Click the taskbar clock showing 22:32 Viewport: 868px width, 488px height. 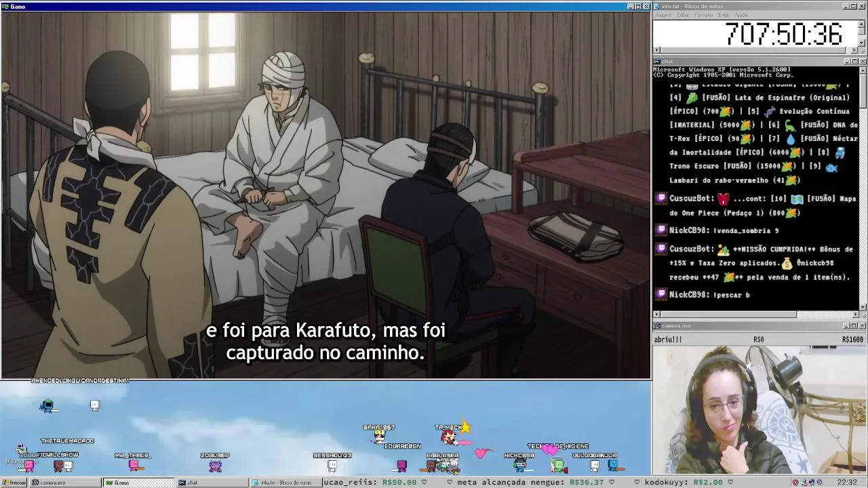(846, 483)
